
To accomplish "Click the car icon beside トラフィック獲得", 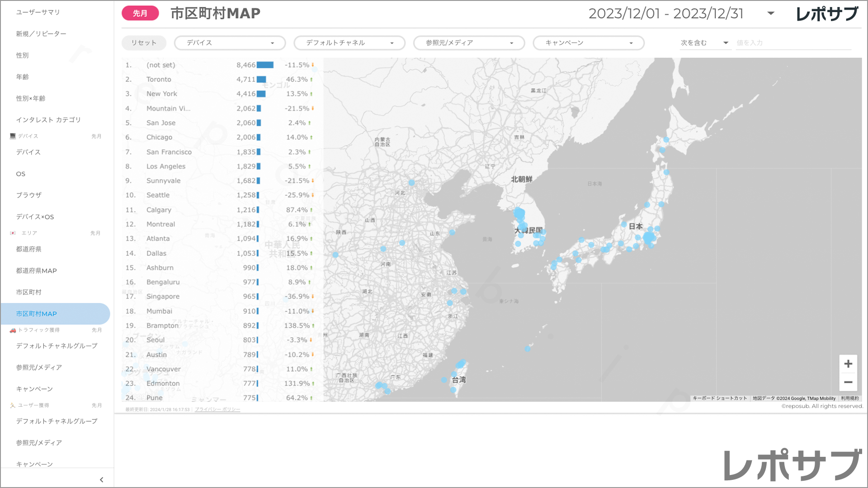I will click(x=13, y=330).
